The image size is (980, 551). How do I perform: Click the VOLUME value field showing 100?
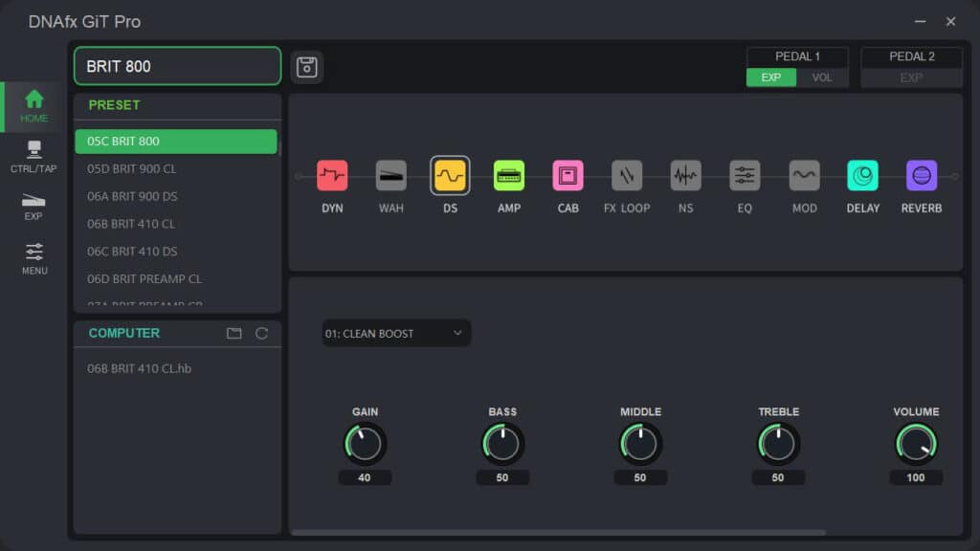[x=916, y=478]
